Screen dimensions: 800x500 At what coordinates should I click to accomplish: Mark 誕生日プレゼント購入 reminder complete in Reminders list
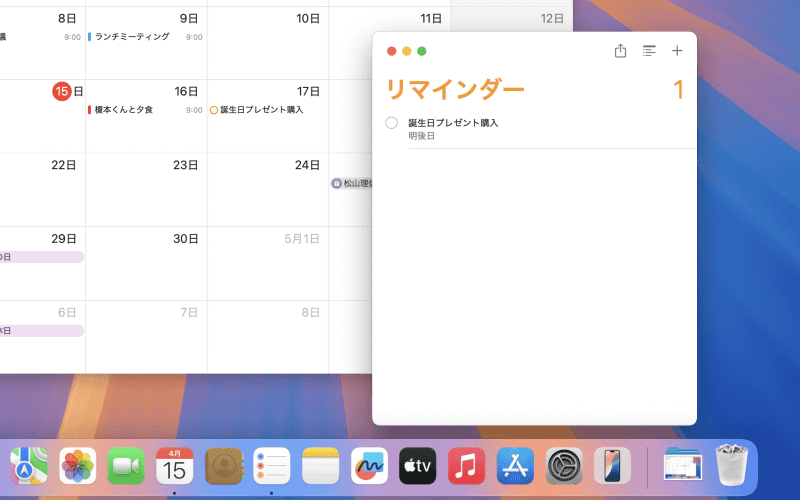tap(391, 122)
